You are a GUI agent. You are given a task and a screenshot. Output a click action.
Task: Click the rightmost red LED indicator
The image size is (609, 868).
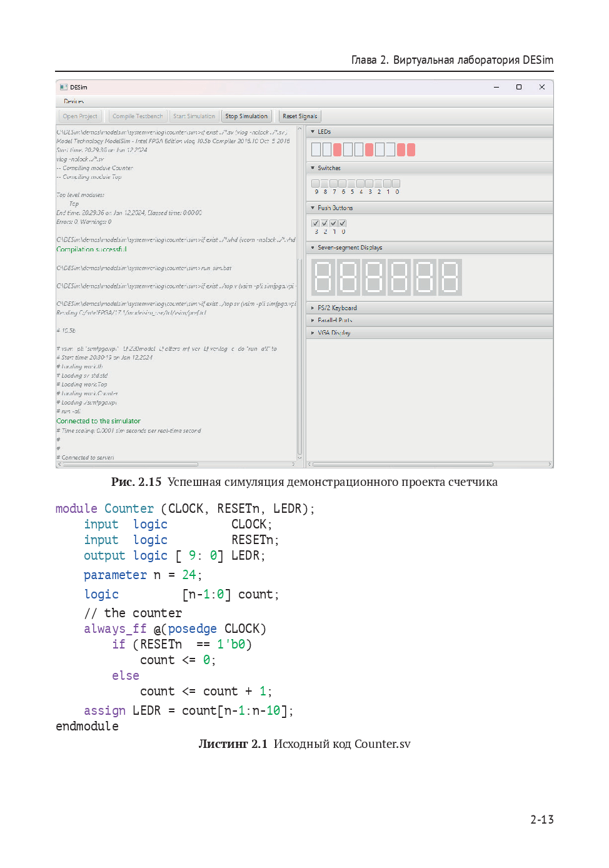click(411, 149)
